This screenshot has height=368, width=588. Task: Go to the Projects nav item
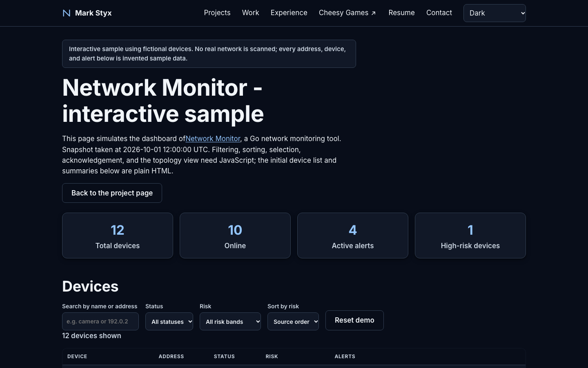click(217, 13)
